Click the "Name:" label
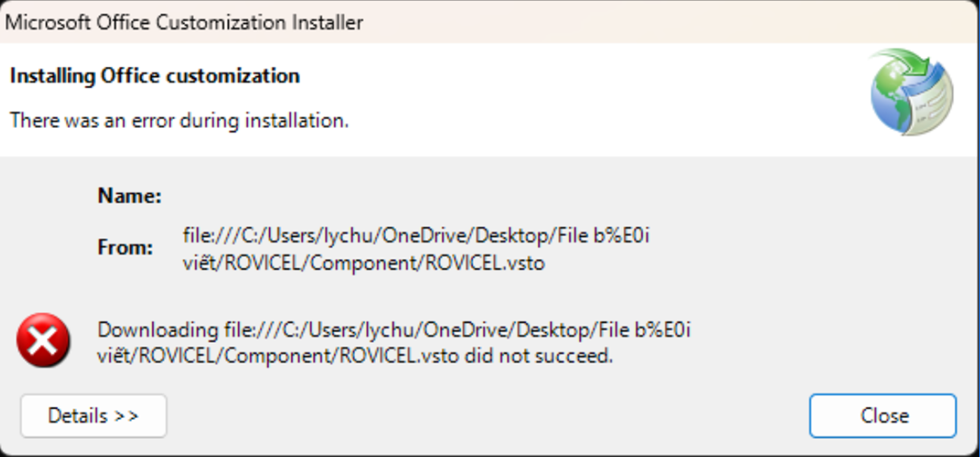 pyautogui.click(x=129, y=196)
